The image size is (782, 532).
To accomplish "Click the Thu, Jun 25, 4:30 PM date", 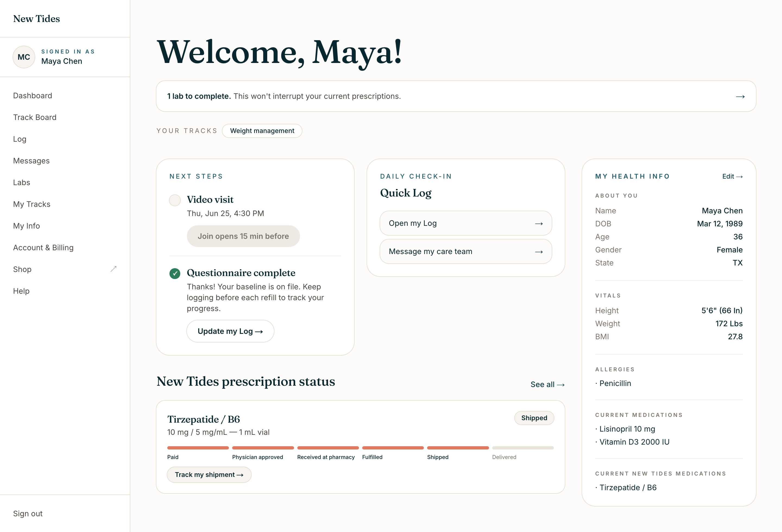I will 225,214.
